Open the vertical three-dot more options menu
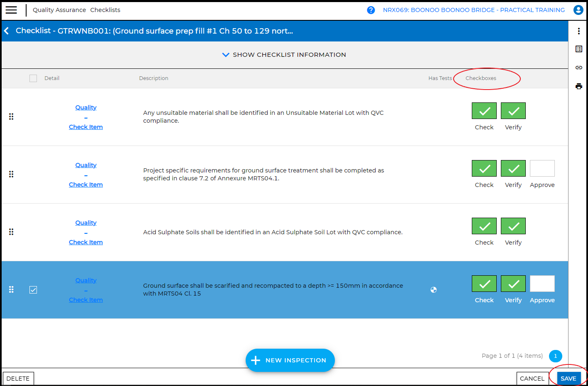 point(579,31)
